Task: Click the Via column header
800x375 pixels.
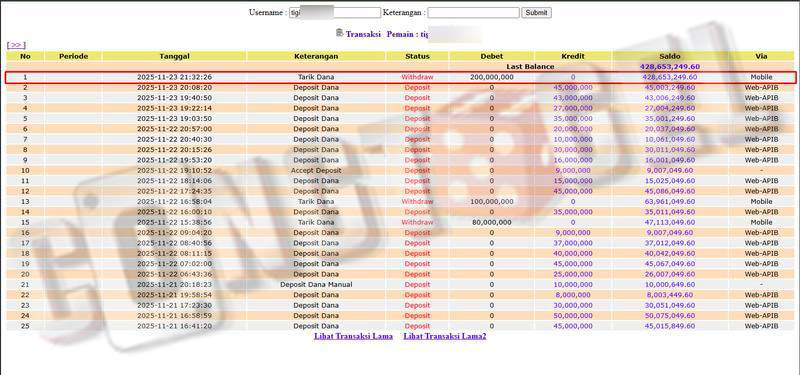Action: coord(761,57)
